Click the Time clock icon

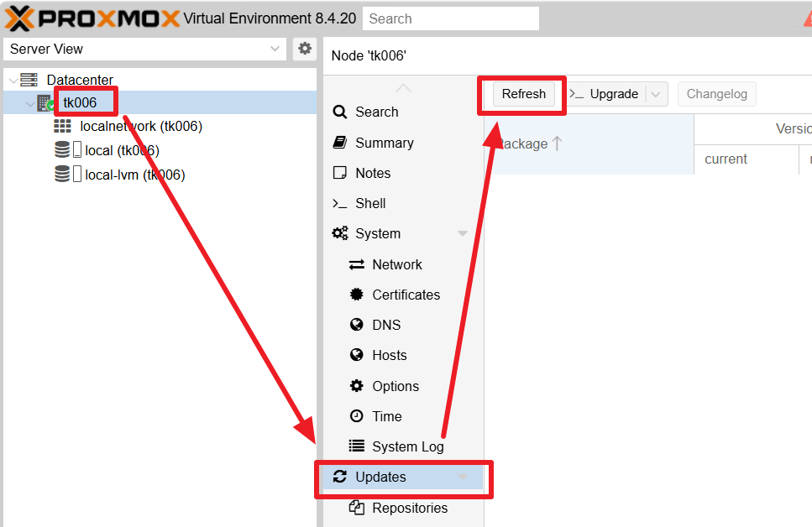coord(356,415)
